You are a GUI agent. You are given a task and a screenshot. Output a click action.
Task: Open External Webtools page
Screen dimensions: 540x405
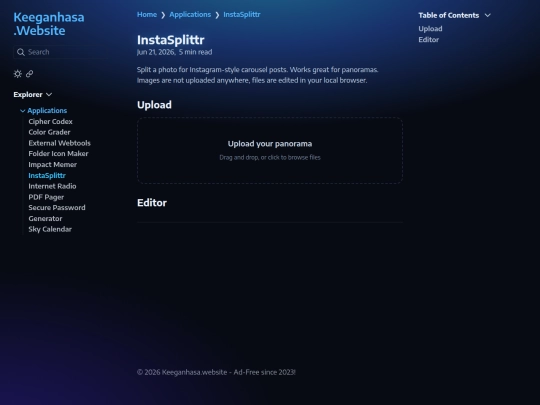pyautogui.click(x=60, y=143)
